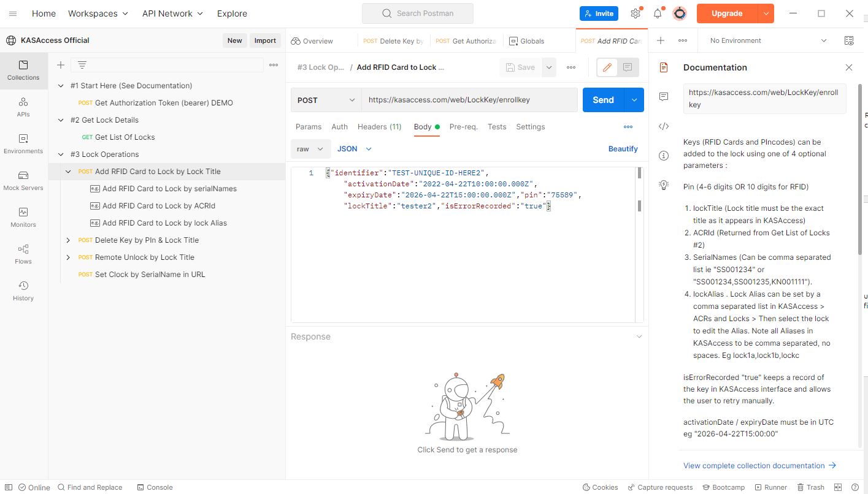Image resolution: width=868 pixels, height=494 pixels.
Task: Open the code snippet icon
Action: pyautogui.click(x=663, y=126)
